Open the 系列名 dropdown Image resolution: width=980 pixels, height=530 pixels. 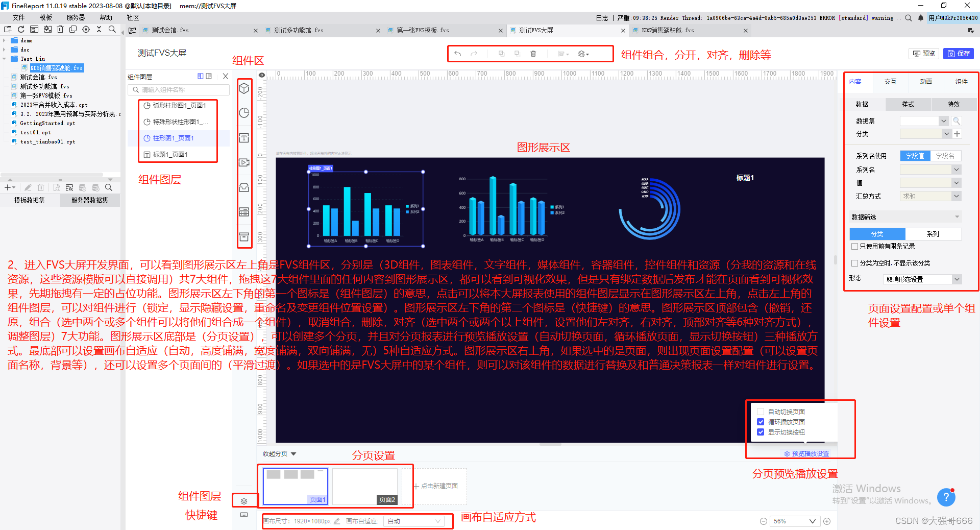click(930, 170)
